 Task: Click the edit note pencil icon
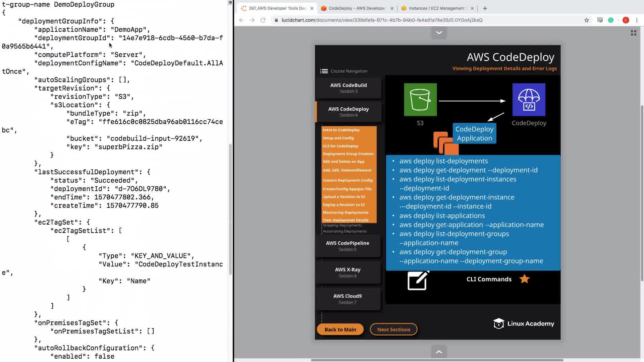coord(418,280)
